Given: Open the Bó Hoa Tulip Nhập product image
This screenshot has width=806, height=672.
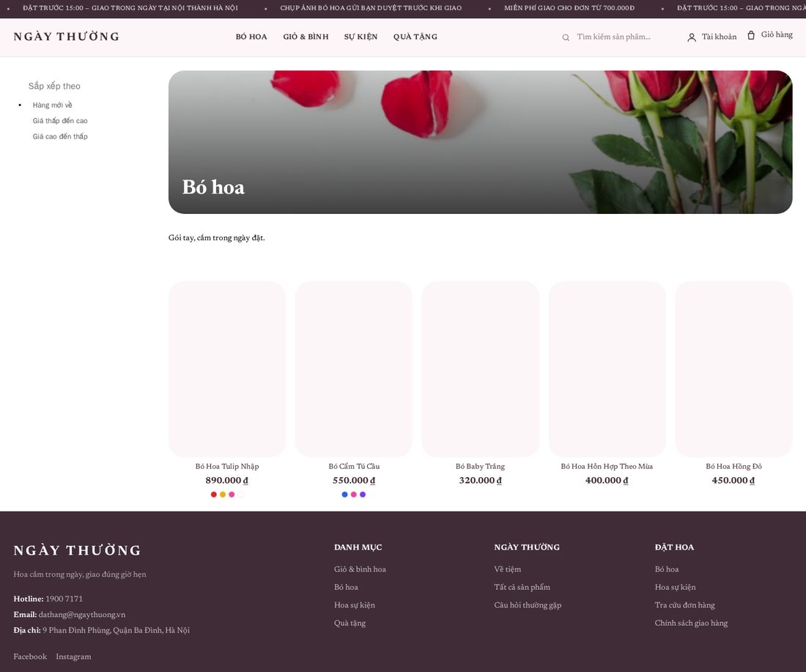Looking at the screenshot, I should pyautogui.click(x=227, y=369).
